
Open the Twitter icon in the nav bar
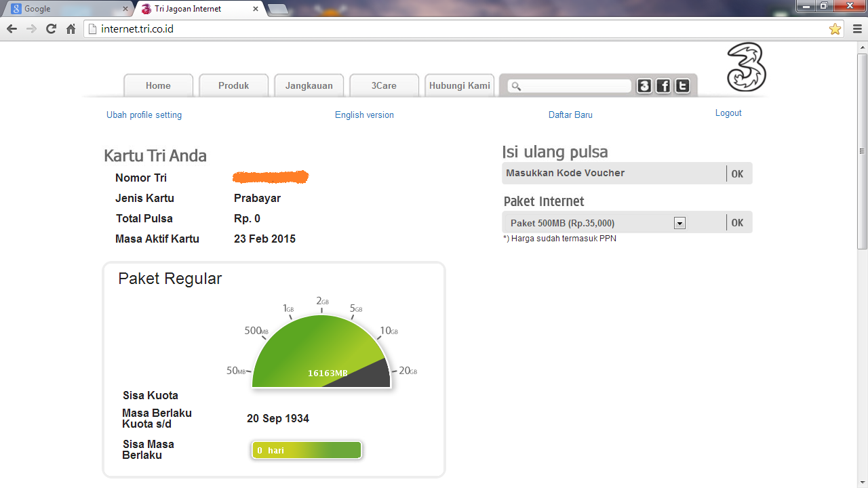pyautogui.click(x=682, y=86)
